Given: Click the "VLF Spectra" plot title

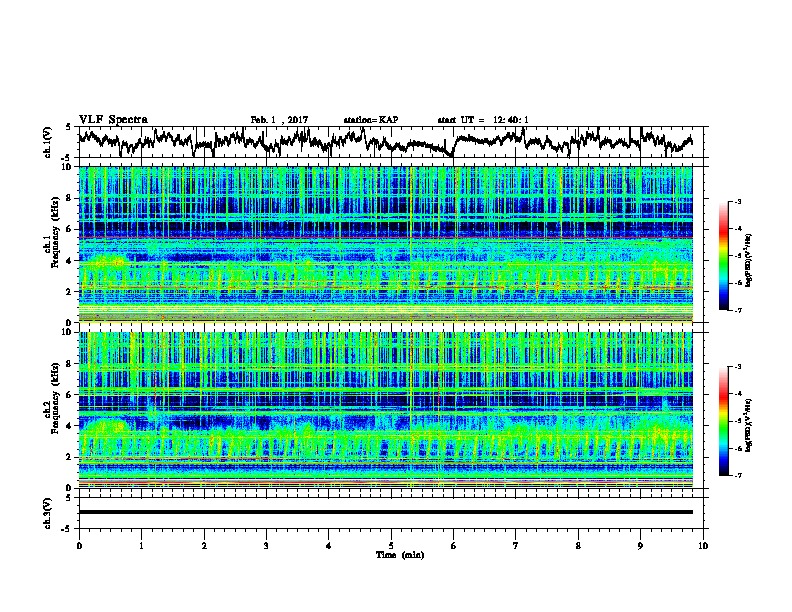Looking at the screenshot, I should (113, 120).
